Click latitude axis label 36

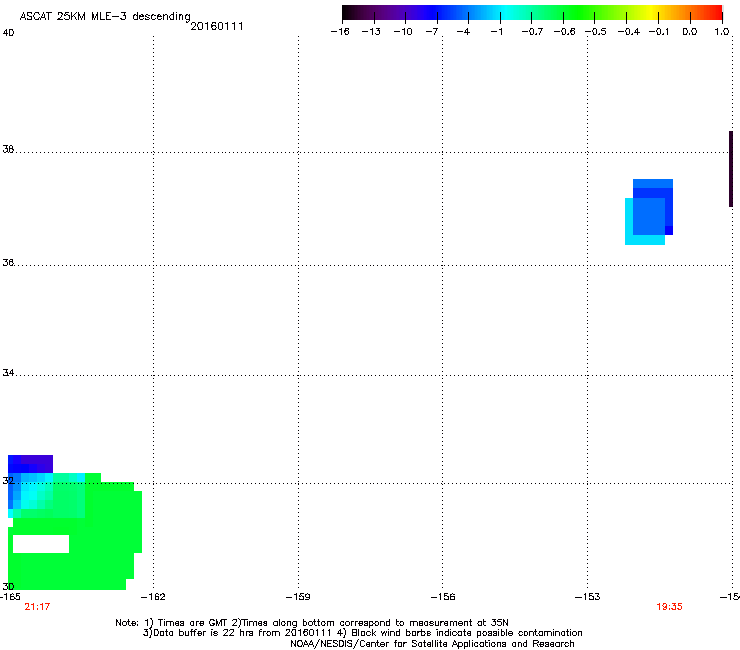point(8,262)
